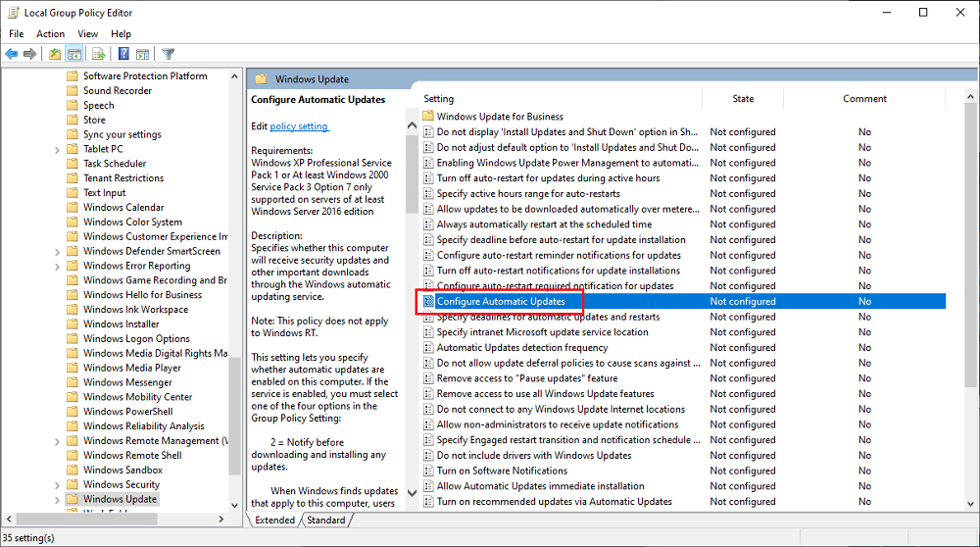Select Software Protection Platform in the tree

click(x=145, y=75)
